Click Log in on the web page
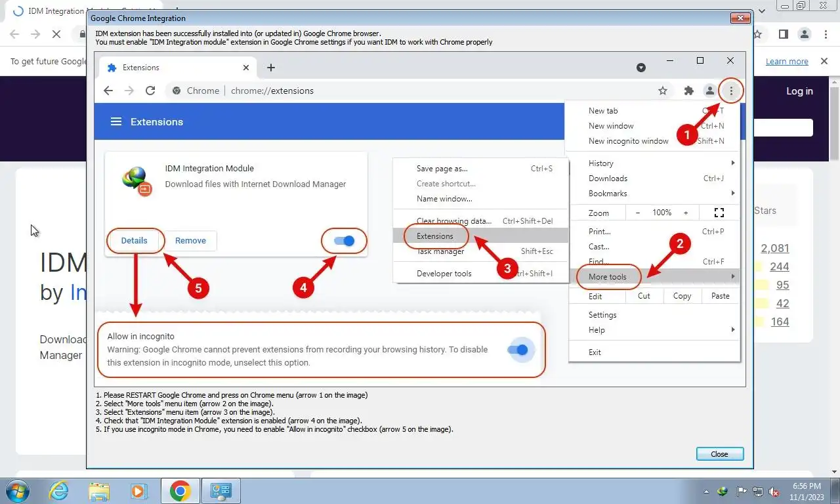 point(799,91)
